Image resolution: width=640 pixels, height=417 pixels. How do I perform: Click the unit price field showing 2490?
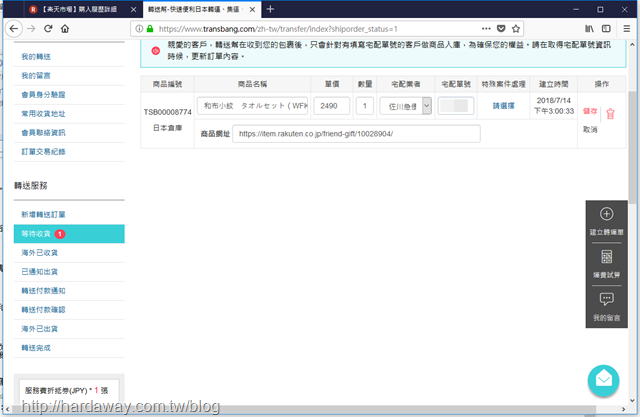point(331,106)
